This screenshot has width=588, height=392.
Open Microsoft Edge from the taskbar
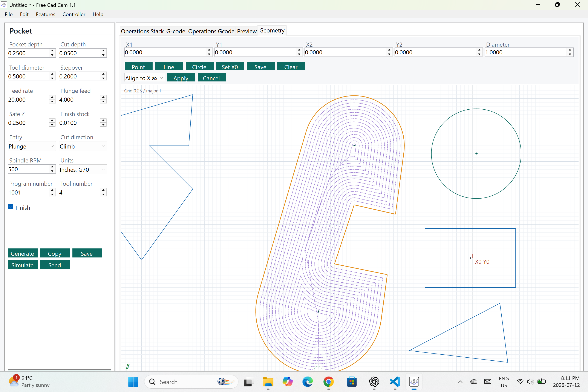[x=307, y=382]
